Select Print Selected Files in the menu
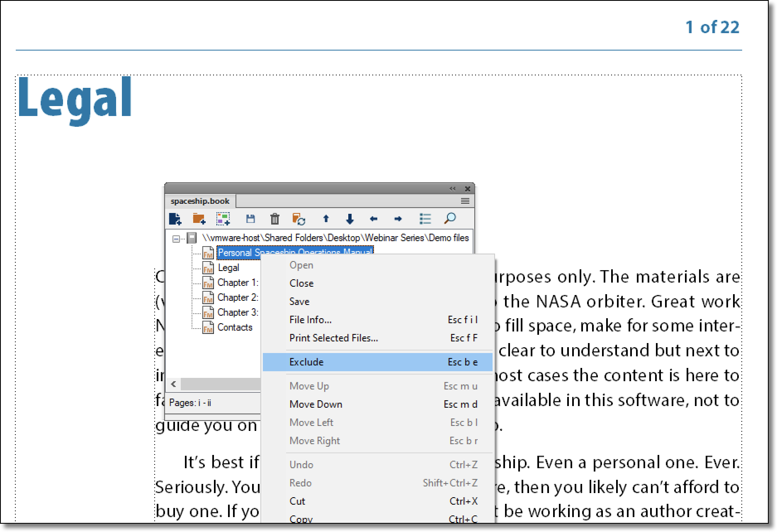The image size is (777, 532). pos(334,338)
